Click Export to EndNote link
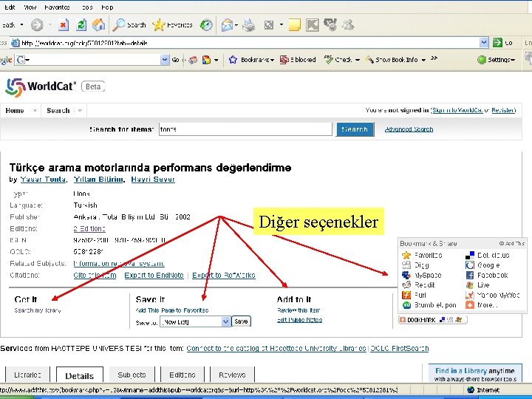The width and height of the screenshot is (532, 399). point(154,275)
